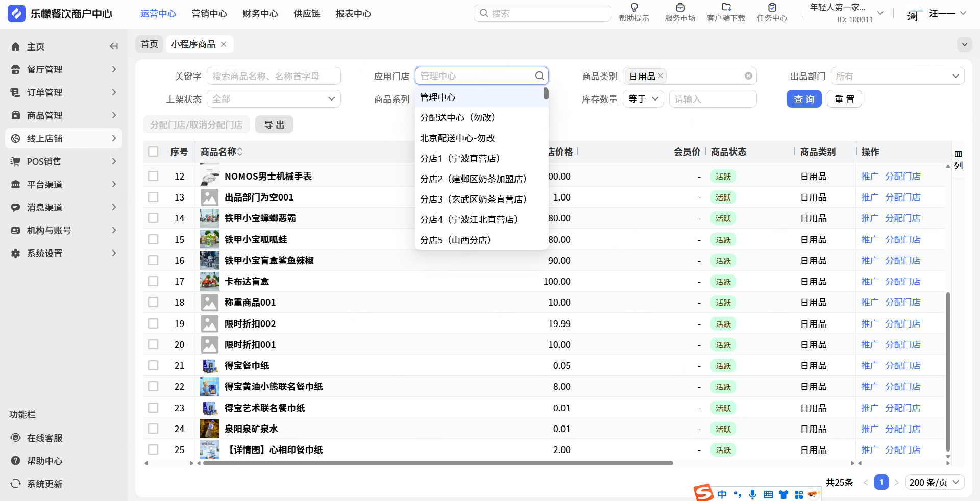Click the 在线客服 headset icon
This screenshot has height=501, width=980.
(x=16, y=438)
